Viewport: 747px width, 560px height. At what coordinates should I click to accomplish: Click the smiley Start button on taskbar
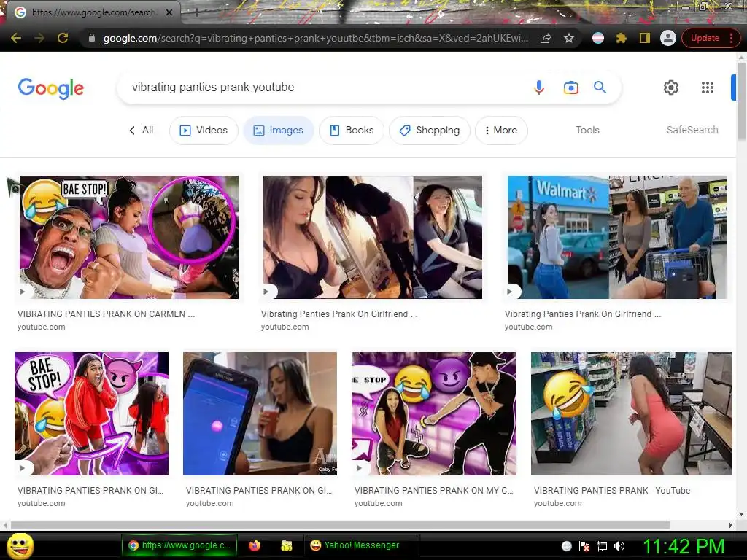click(x=20, y=545)
